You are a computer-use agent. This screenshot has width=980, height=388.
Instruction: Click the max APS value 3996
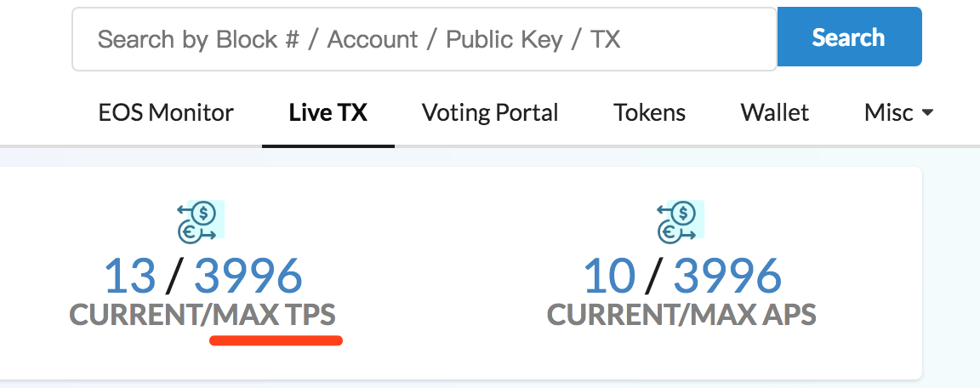click(727, 276)
